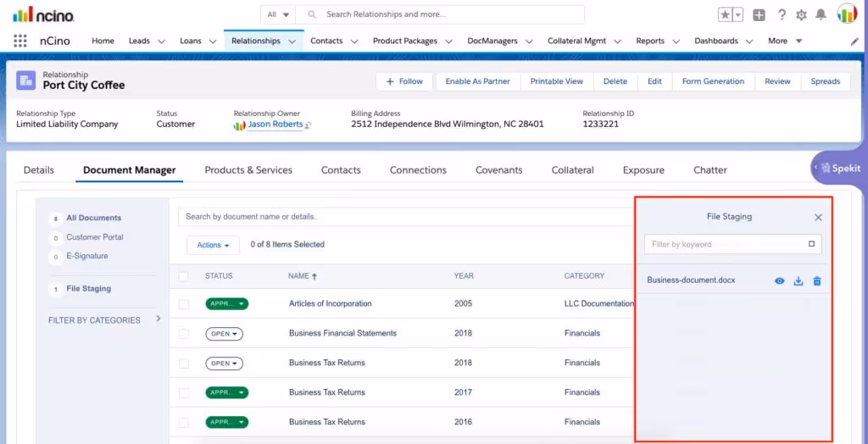
Task: Open the Favorites star icon
Action: tap(725, 15)
